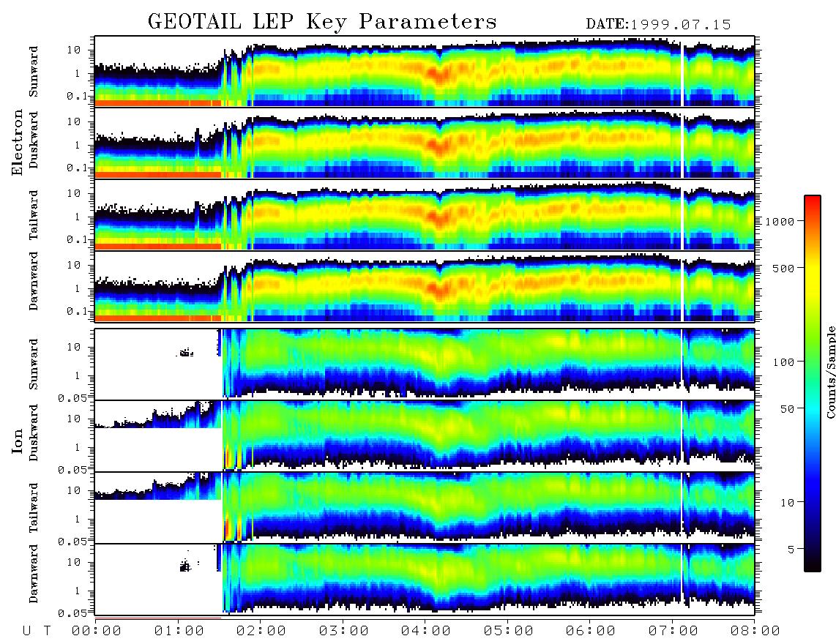Click the 50 color bar tick label
This screenshot has width=836, height=644.
coord(787,409)
